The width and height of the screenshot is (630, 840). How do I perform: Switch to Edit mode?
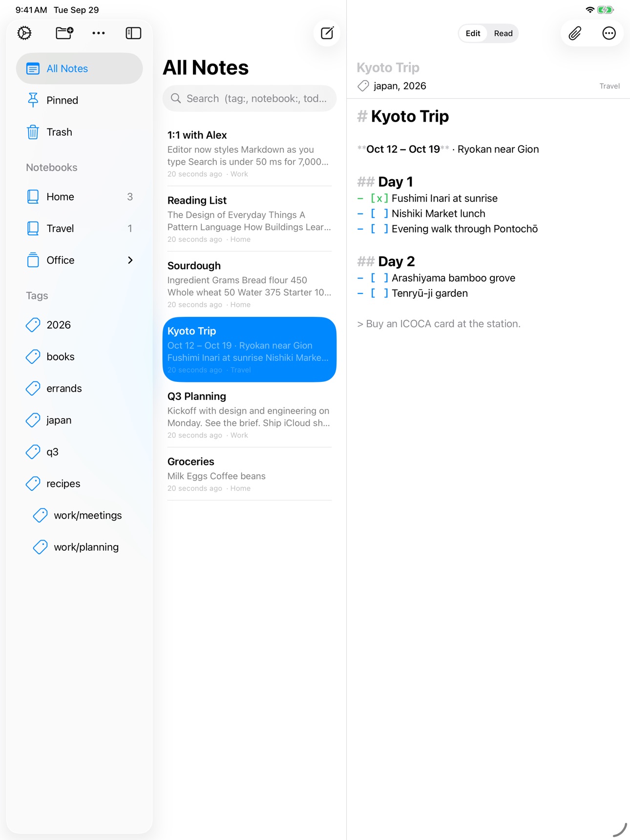tap(473, 33)
